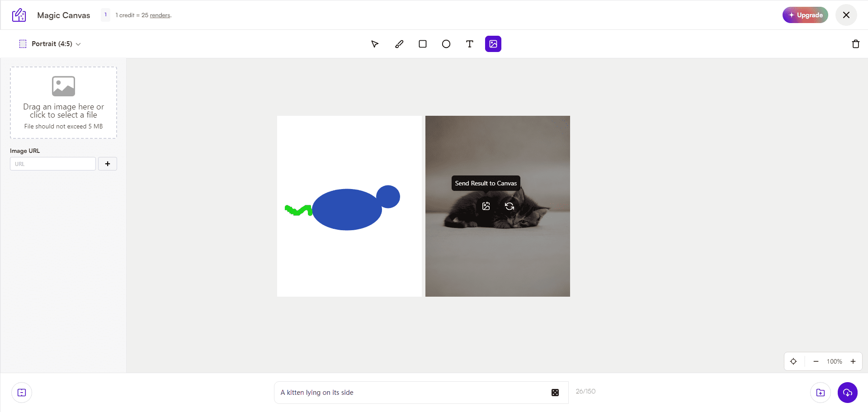The width and height of the screenshot is (868, 412).
Task: Select the arrow pointer tool
Action: point(375,44)
